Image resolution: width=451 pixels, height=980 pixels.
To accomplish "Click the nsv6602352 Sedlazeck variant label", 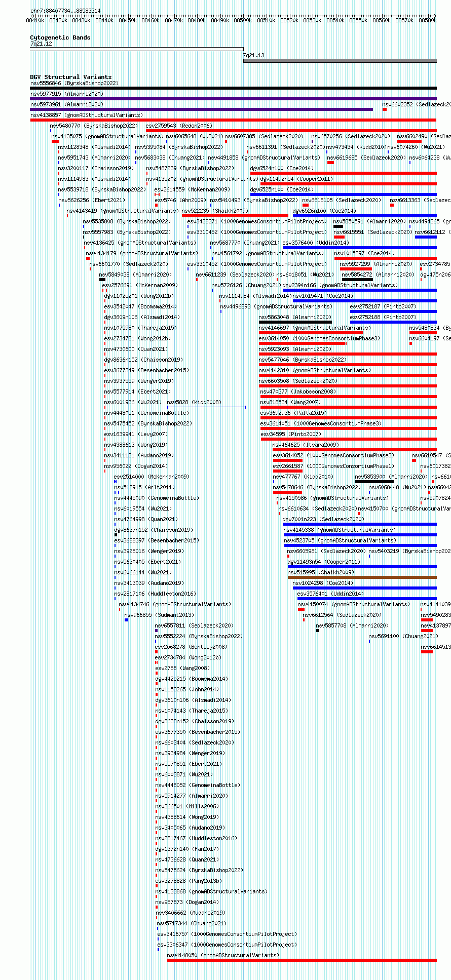I will [417, 104].
